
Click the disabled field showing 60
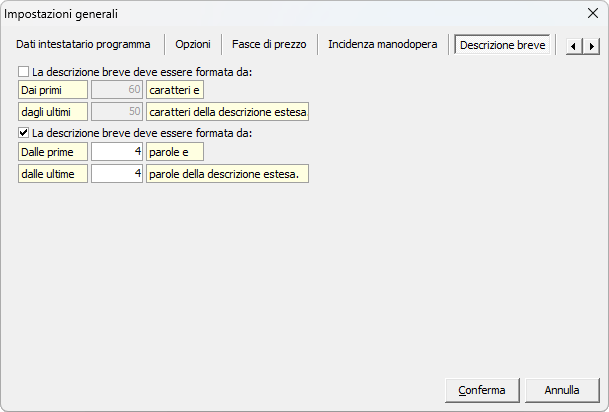coord(117,91)
